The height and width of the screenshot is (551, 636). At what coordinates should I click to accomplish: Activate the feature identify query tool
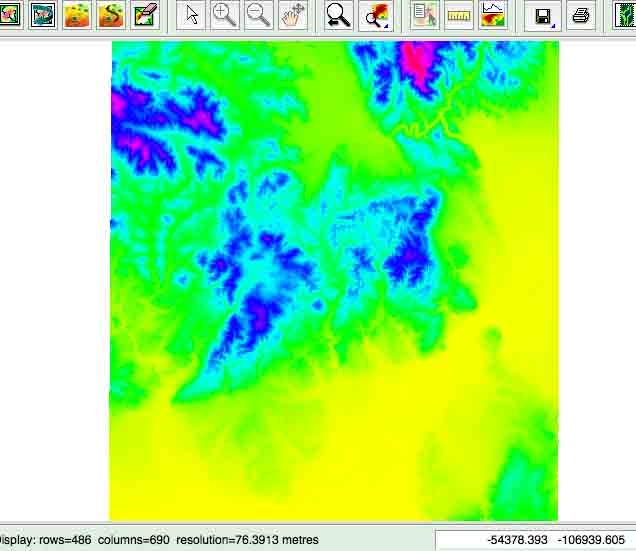pos(425,15)
